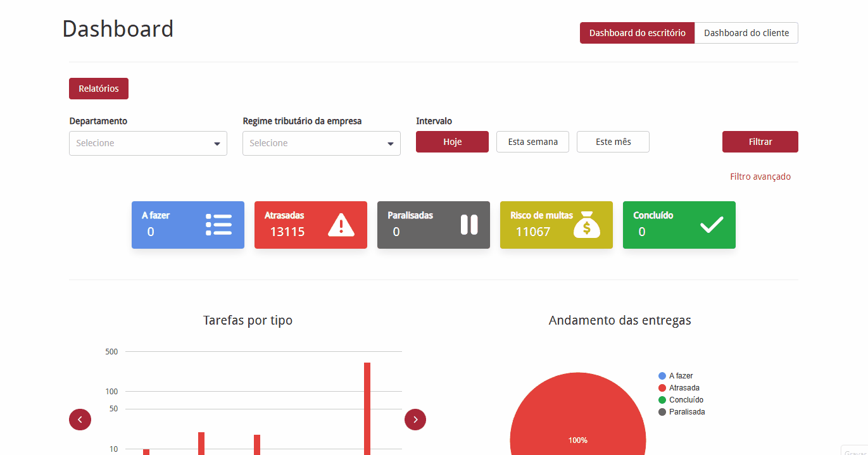Click the Atrasada legend label
868x455 pixels.
[684, 388]
